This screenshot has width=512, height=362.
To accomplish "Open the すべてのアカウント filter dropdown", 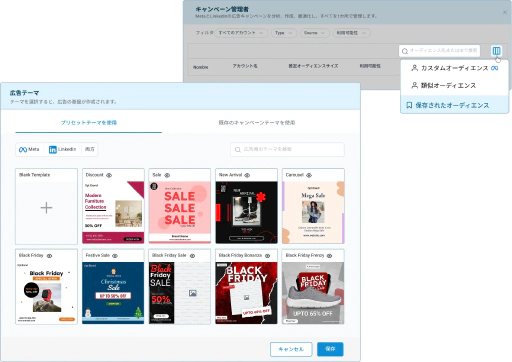I will 241,33.
